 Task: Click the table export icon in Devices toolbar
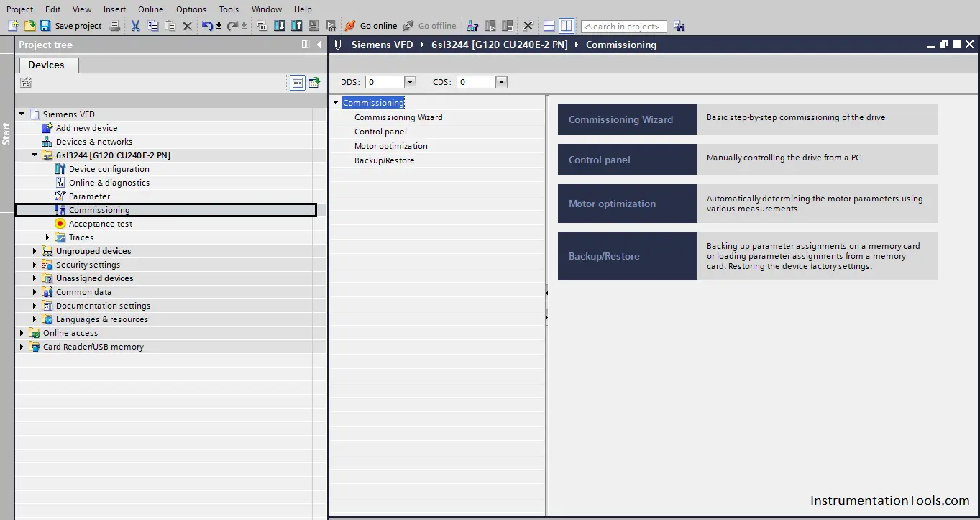click(314, 83)
